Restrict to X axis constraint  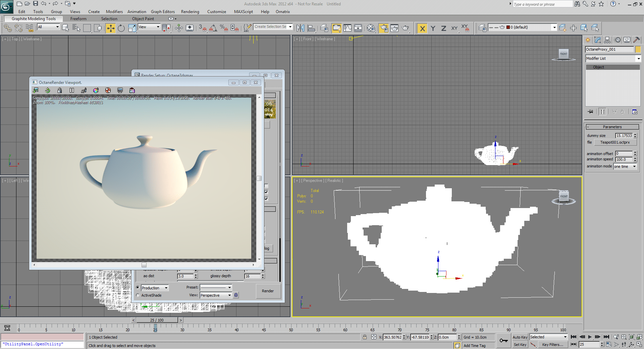click(x=422, y=29)
